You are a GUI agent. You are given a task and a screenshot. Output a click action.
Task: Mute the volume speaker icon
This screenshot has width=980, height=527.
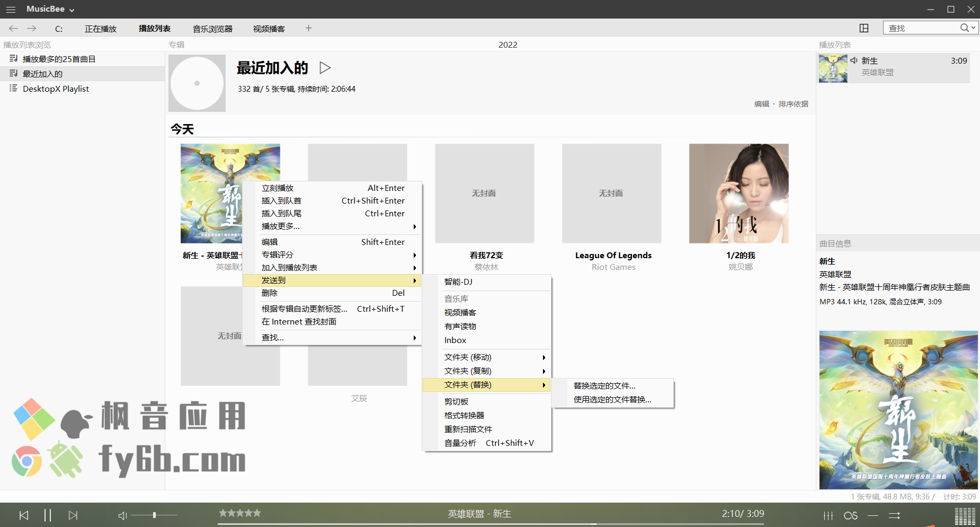click(122, 515)
